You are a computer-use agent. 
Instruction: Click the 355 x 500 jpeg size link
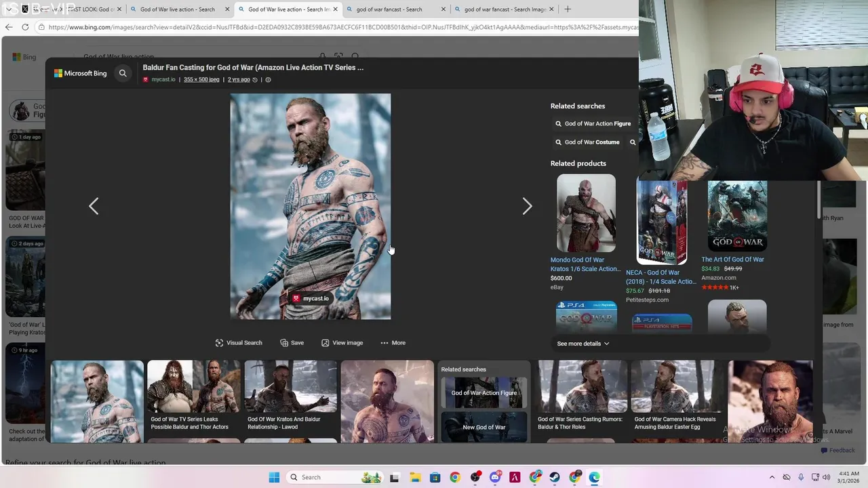tap(201, 79)
